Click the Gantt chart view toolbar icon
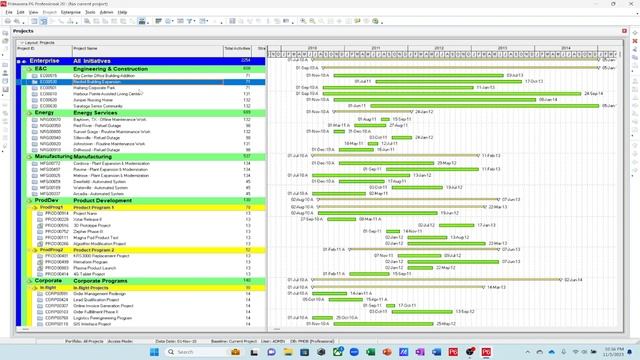 pyautogui.click(x=43, y=21)
